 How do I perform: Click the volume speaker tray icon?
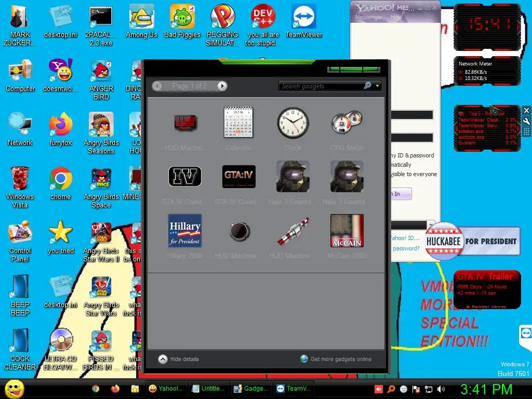coord(441,389)
